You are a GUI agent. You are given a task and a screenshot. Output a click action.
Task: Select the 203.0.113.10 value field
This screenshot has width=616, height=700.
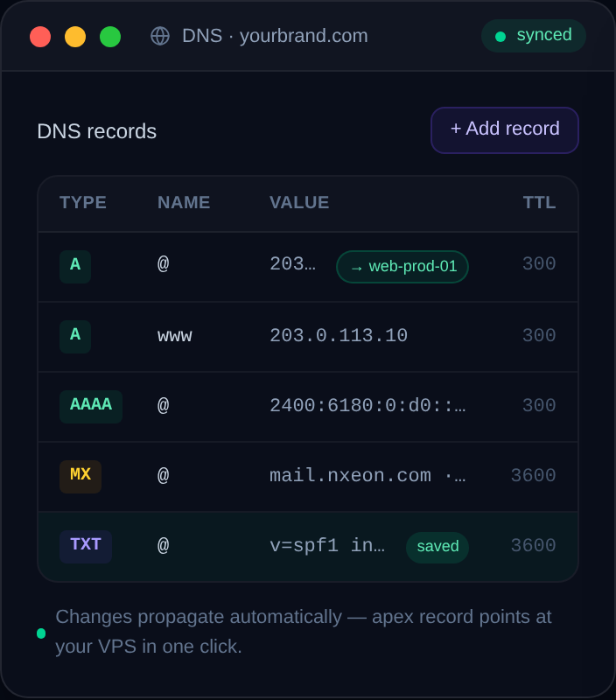tap(339, 336)
